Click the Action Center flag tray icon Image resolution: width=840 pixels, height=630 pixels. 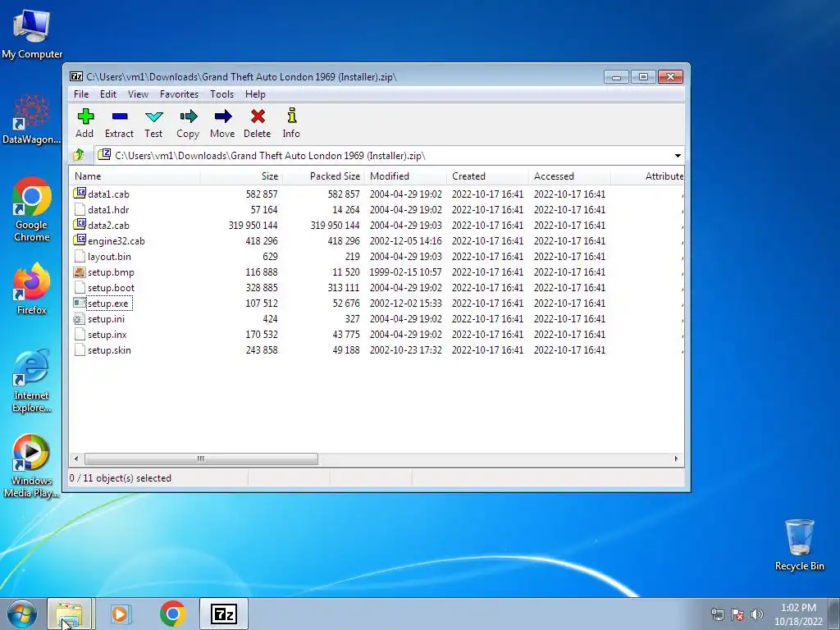737,614
